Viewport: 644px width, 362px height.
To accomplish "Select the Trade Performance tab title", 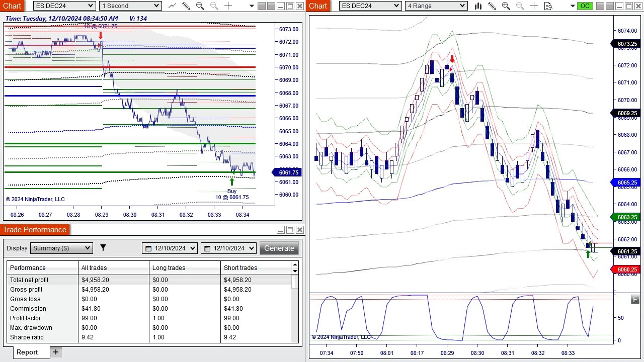I will (x=35, y=230).
